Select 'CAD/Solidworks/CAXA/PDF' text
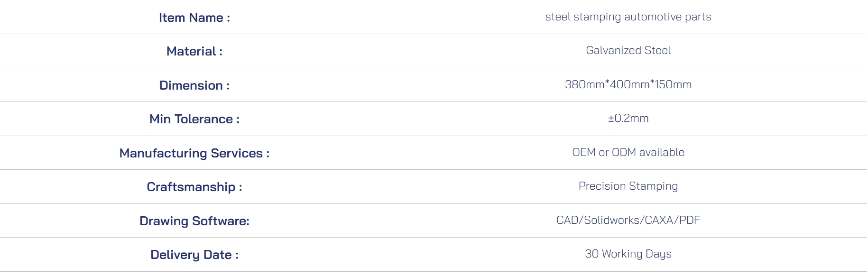The image size is (868, 276). 628,220
